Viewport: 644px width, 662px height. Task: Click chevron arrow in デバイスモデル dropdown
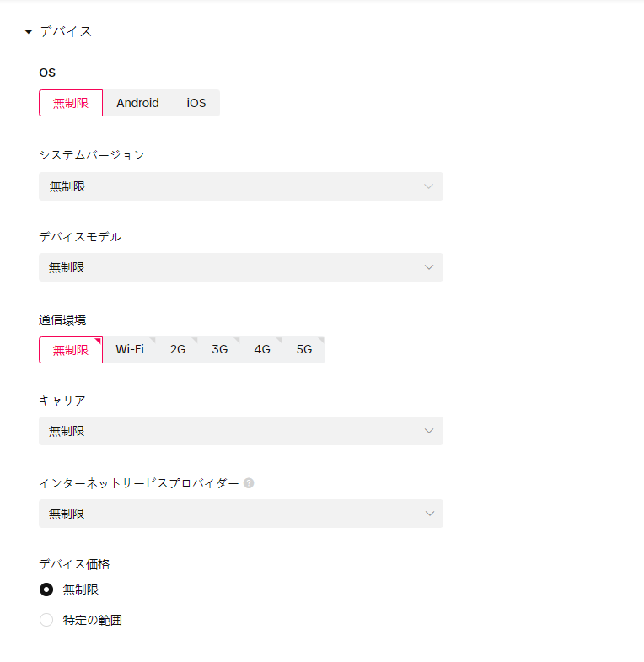pyautogui.click(x=429, y=267)
